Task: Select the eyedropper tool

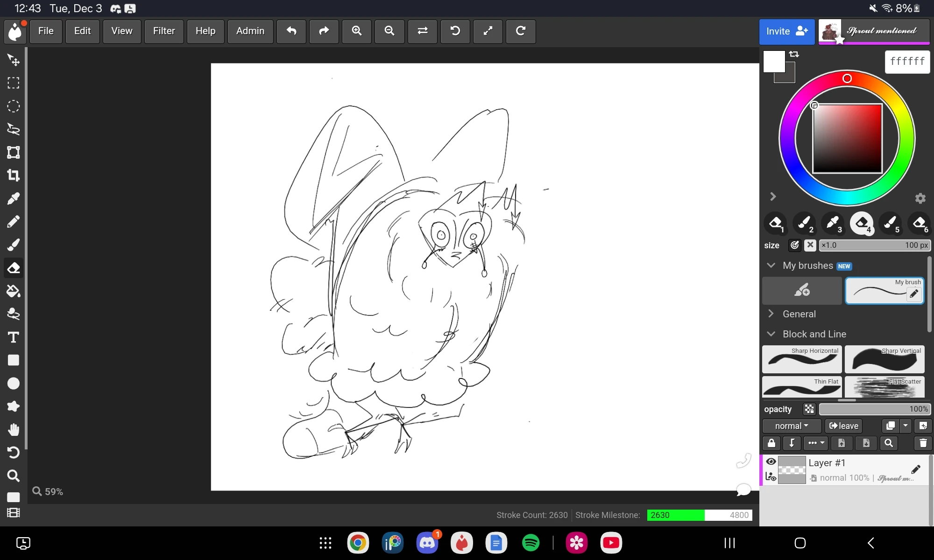Action: tap(13, 199)
